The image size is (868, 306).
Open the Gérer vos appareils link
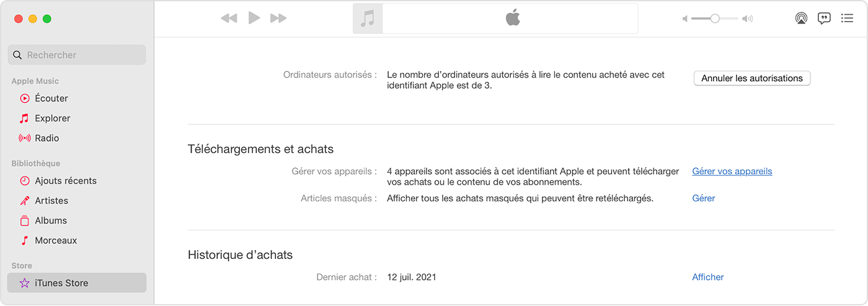tap(732, 172)
